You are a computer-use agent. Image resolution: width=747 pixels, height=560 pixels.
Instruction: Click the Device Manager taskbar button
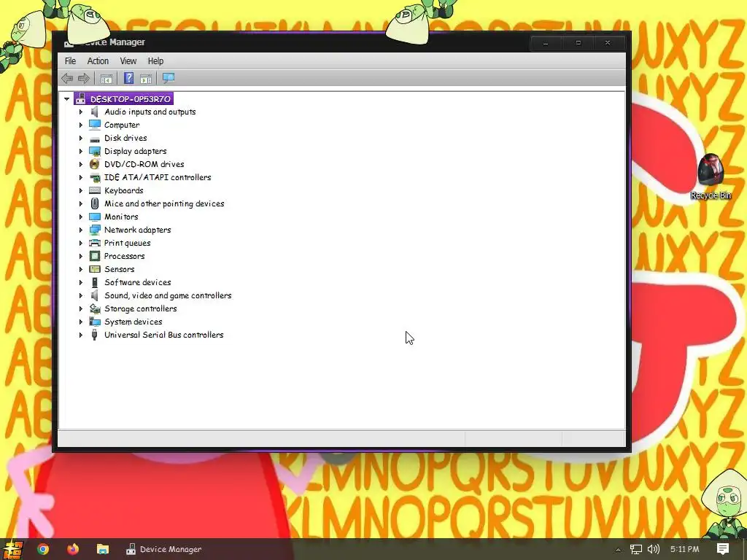[163, 549]
